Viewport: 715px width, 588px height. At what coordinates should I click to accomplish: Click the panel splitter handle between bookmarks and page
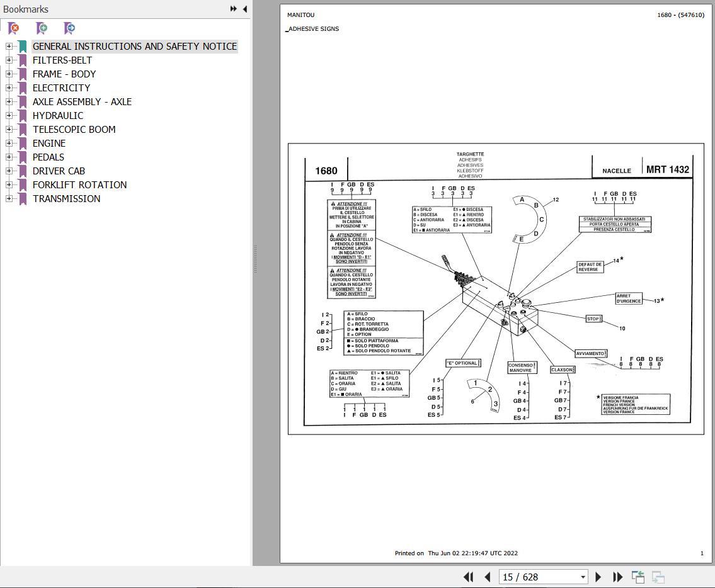255,259
